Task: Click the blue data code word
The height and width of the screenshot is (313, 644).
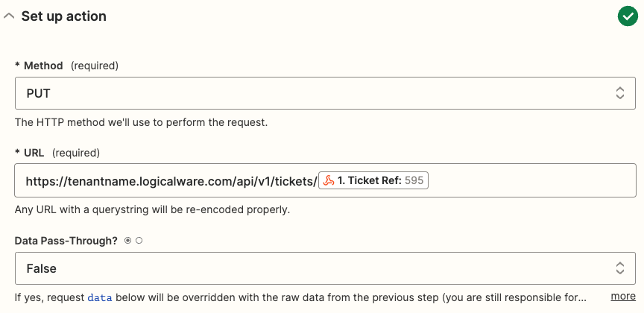Action: click(101, 297)
